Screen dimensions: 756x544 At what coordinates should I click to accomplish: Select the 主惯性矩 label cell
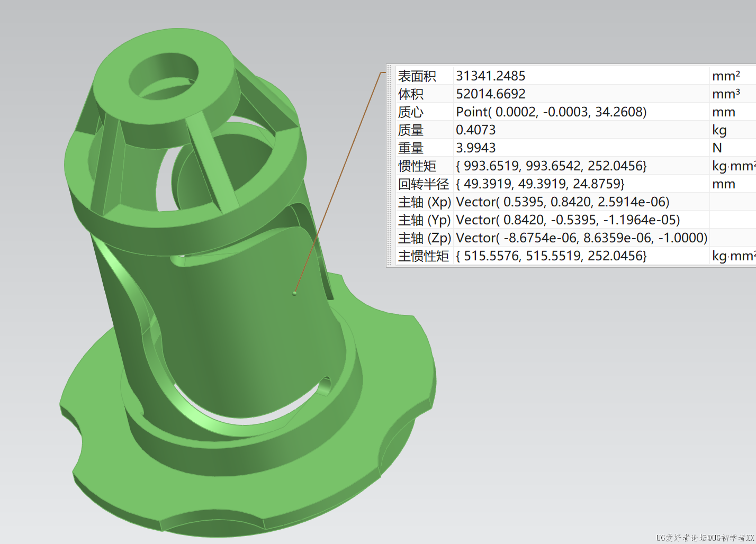click(424, 256)
